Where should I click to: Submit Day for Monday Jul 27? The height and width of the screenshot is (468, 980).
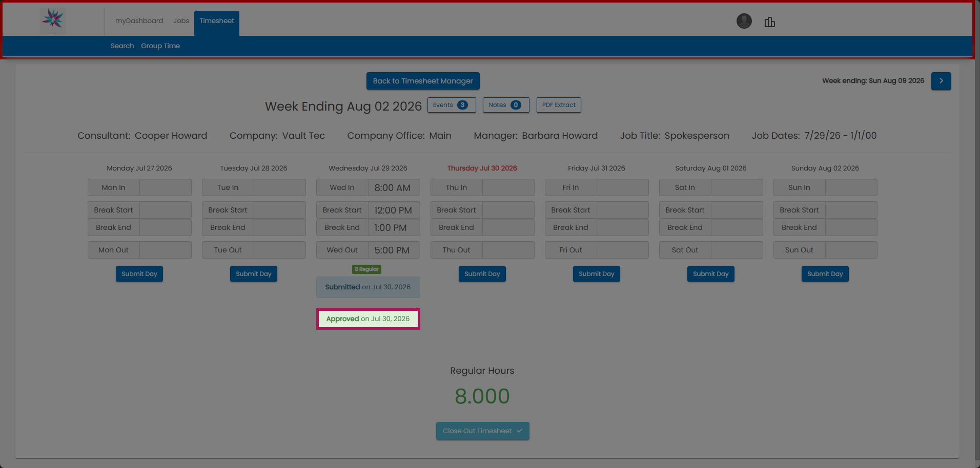[139, 274]
